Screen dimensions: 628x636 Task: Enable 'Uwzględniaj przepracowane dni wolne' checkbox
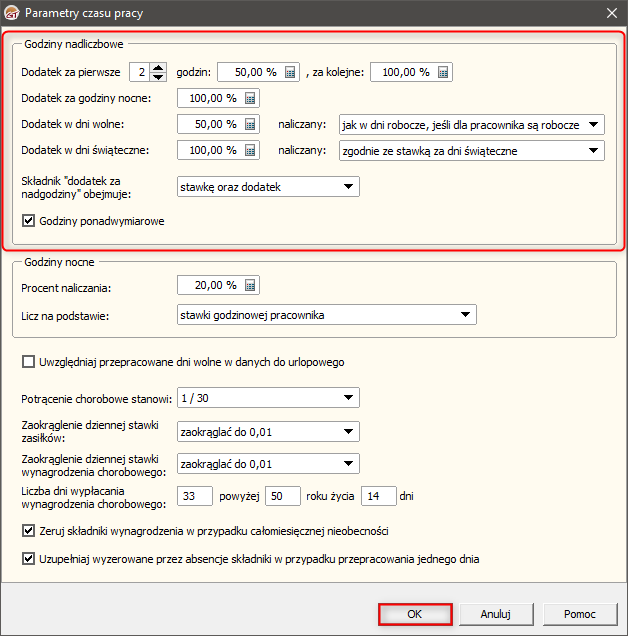28,362
